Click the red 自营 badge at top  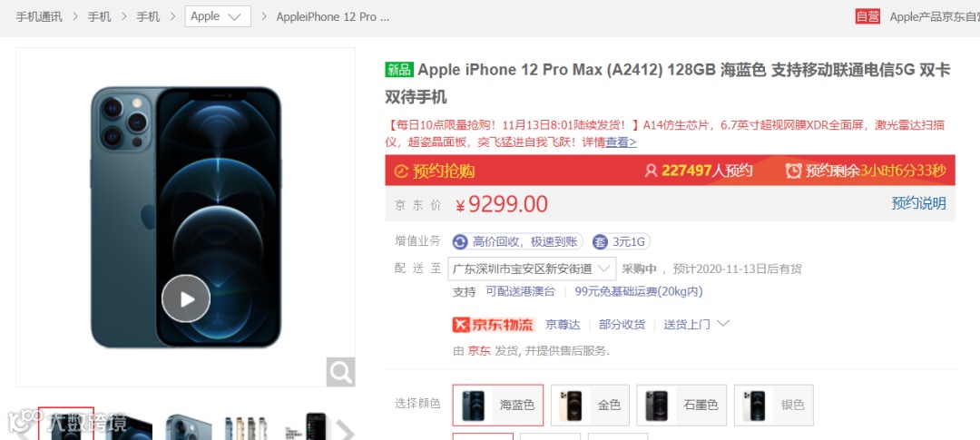click(x=867, y=17)
